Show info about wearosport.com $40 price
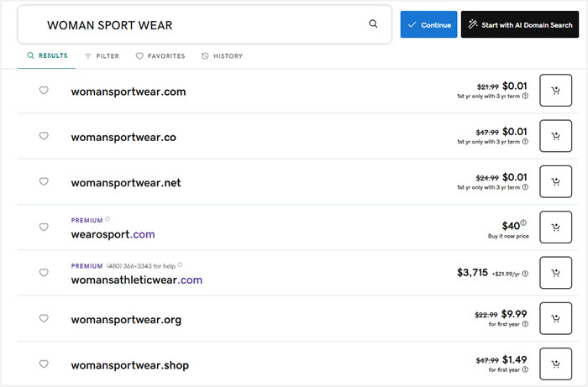 (x=523, y=222)
